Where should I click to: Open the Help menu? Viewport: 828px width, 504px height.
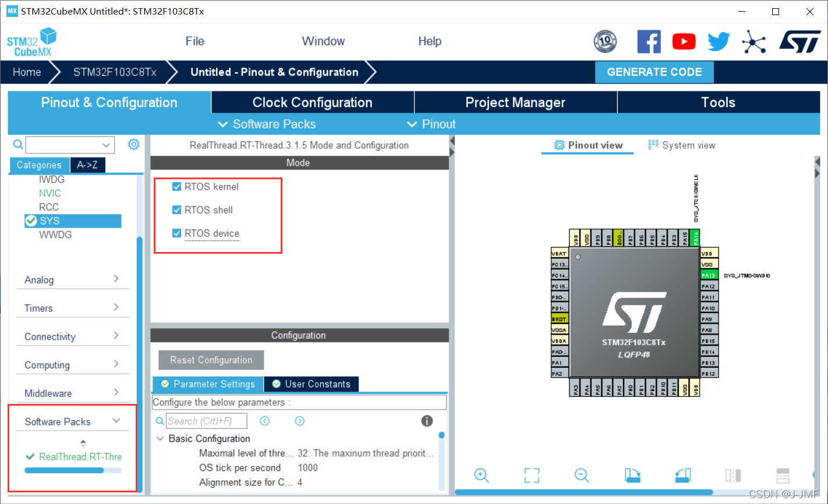(x=430, y=41)
